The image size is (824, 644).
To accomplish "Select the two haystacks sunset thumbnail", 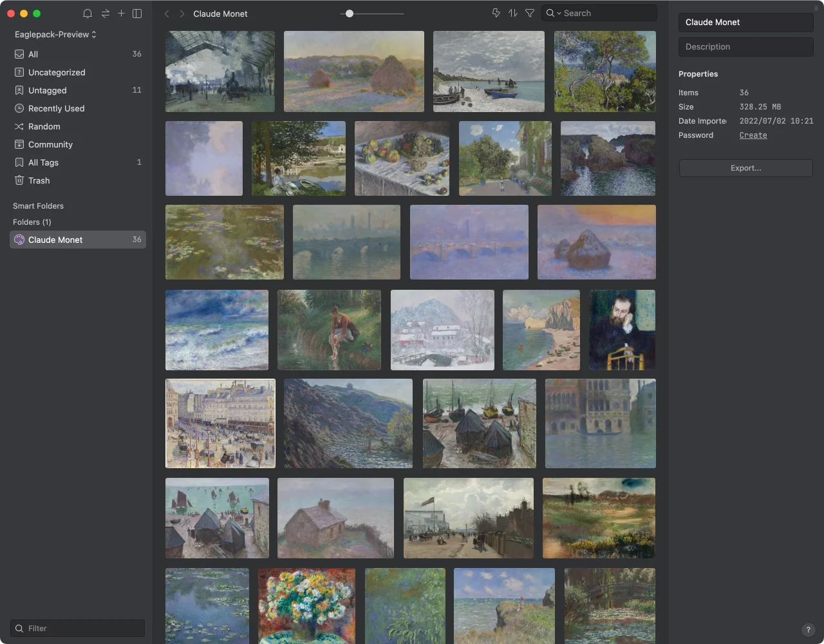I will pos(354,71).
